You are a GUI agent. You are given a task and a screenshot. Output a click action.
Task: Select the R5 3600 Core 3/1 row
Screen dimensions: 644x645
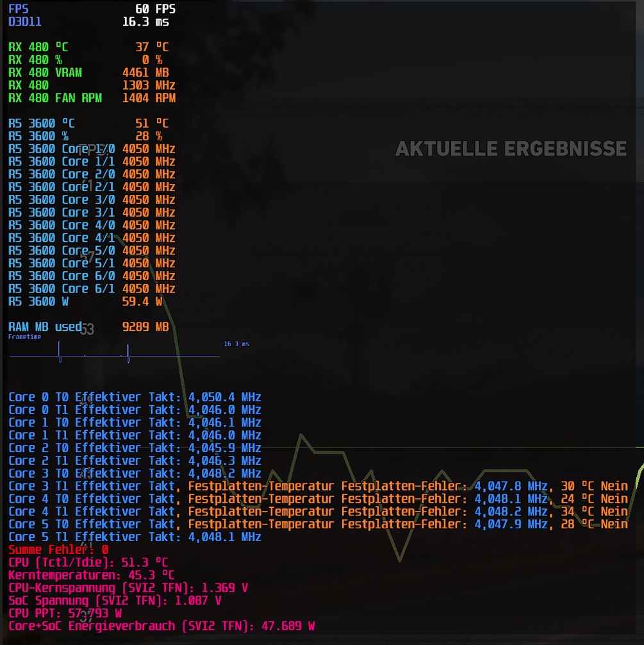tap(92, 213)
